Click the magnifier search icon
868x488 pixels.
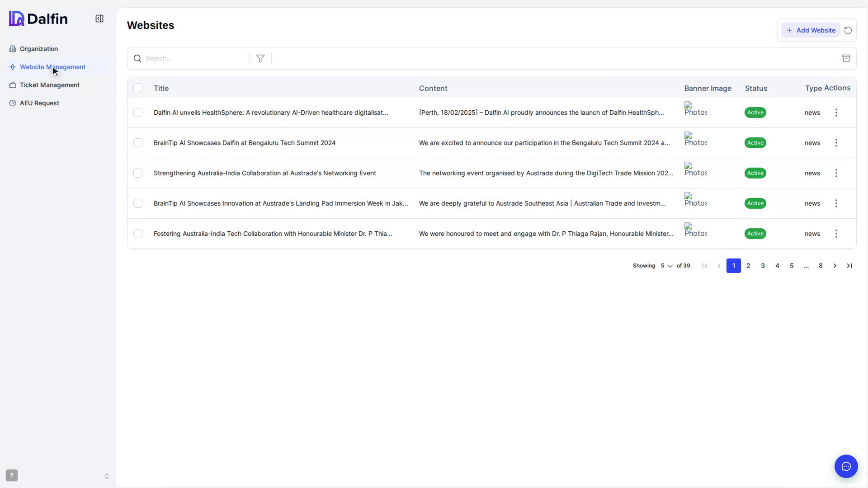(137, 58)
